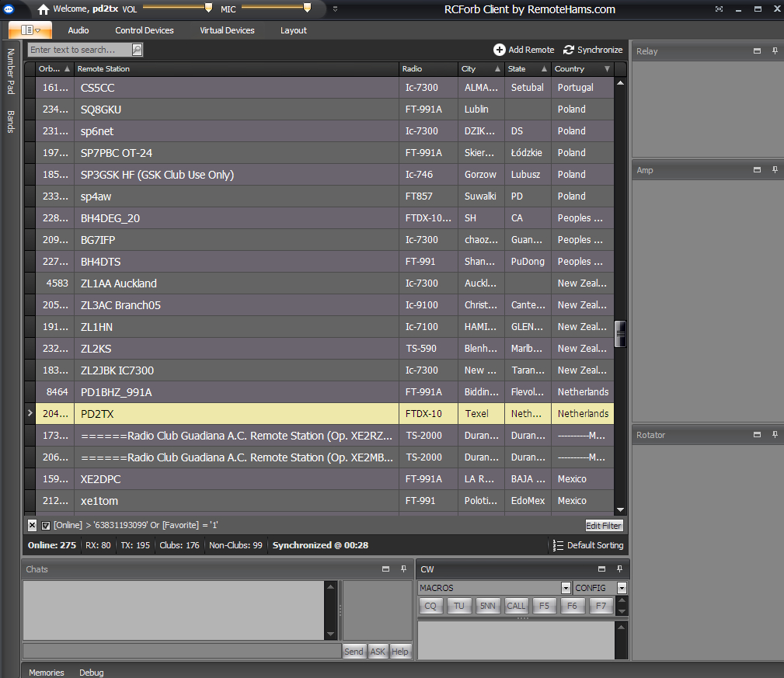Adjust the VOL slider handle
784x678 pixels.
click(x=208, y=8)
